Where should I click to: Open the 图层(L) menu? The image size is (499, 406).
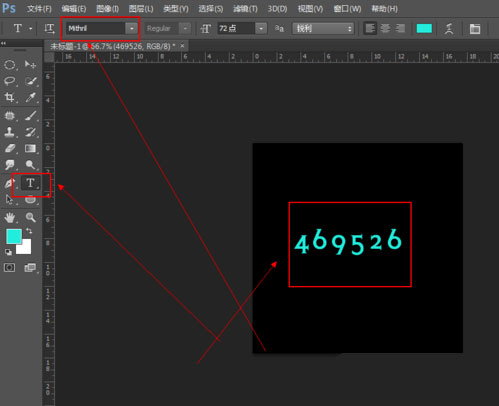(x=141, y=9)
